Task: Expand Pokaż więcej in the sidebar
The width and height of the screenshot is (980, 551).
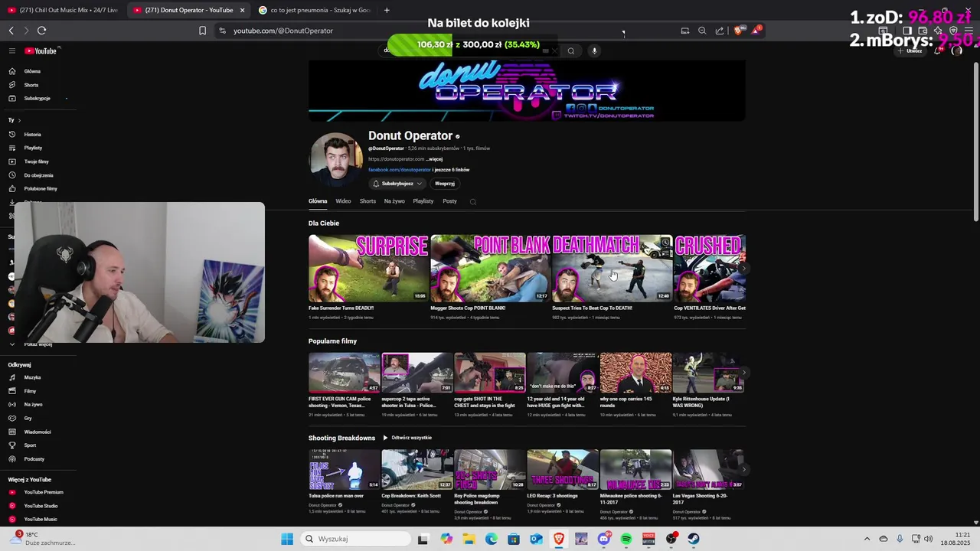Action: pyautogui.click(x=38, y=344)
